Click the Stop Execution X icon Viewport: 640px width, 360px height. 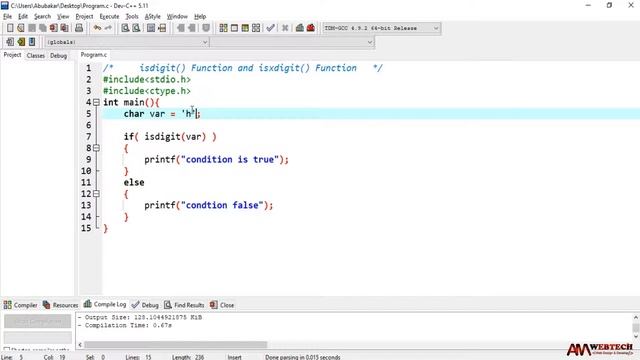[x=285, y=28]
